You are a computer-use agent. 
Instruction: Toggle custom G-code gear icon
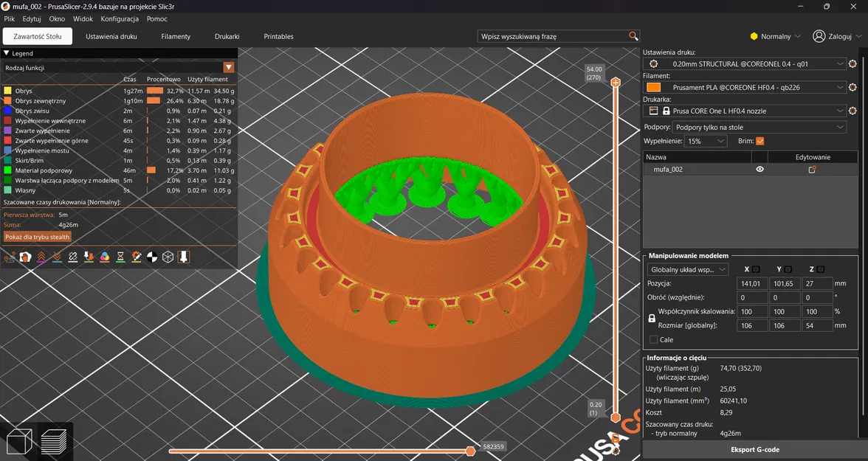coord(136,257)
